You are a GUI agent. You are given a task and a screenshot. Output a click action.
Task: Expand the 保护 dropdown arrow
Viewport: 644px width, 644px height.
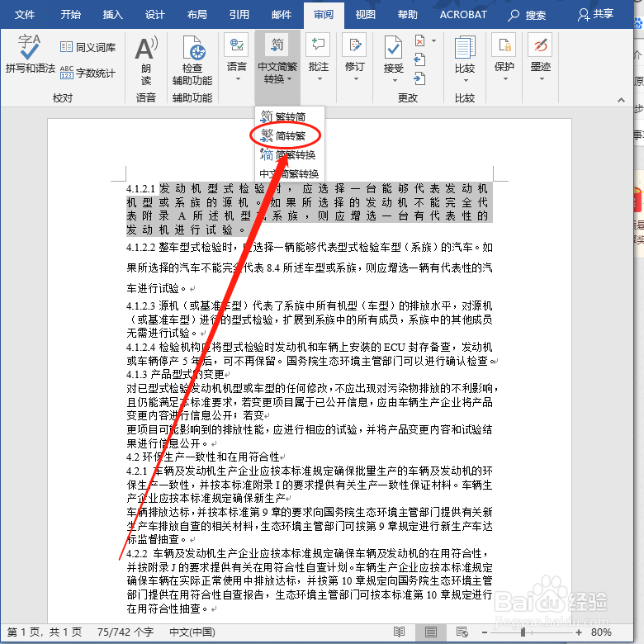[505, 79]
